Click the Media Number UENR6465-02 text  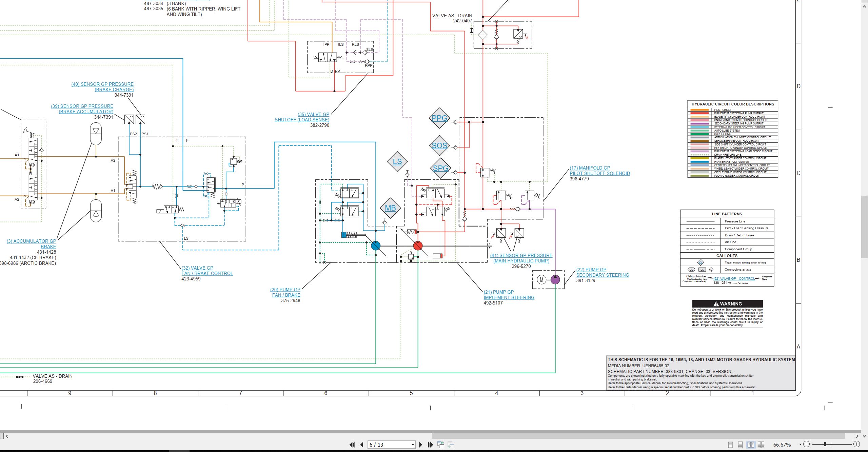[x=638, y=366]
